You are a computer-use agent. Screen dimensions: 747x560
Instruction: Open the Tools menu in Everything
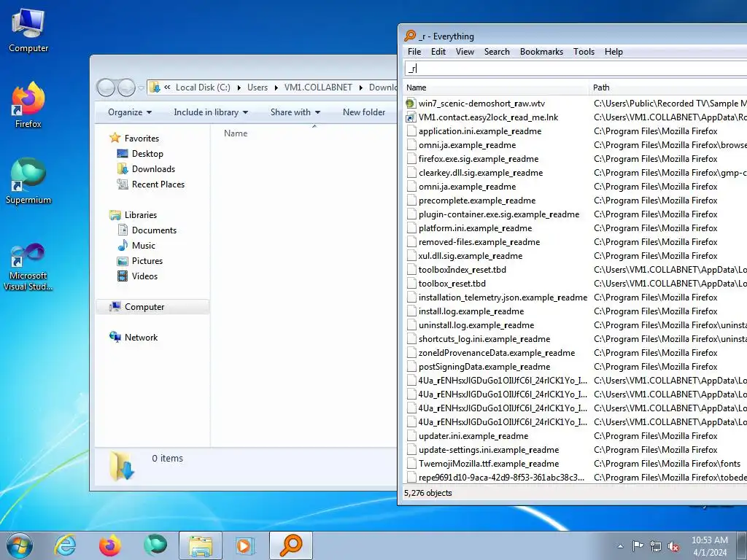(x=584, y=52)
